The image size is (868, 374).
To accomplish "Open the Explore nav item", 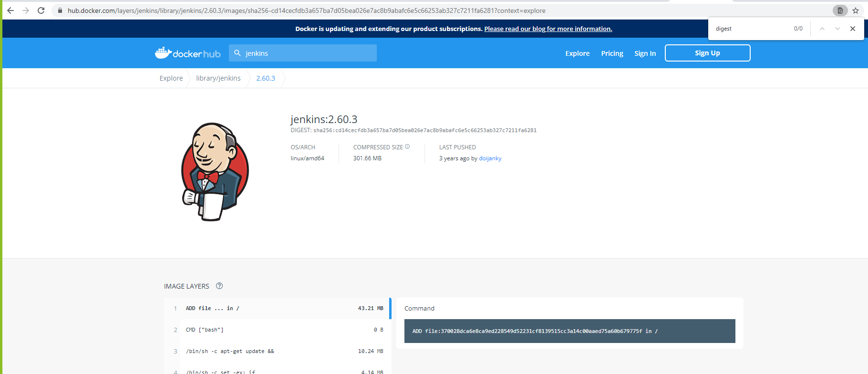I will (x=578, y=53).
